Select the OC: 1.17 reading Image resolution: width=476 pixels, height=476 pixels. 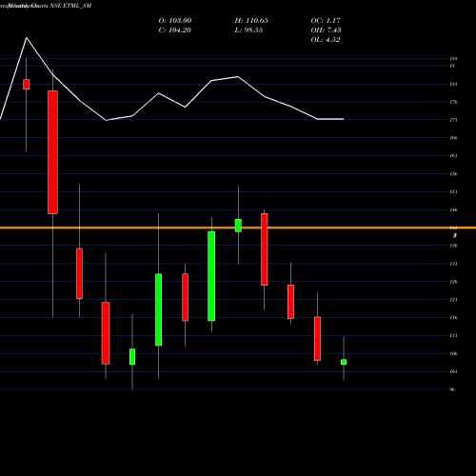coord(326,21)
